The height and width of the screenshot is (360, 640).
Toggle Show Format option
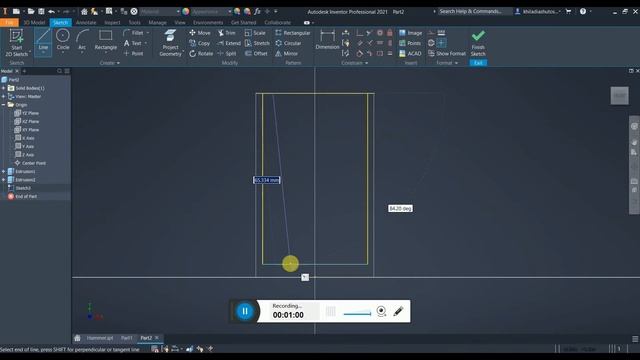pyautogui.click(x=447, y=53)
